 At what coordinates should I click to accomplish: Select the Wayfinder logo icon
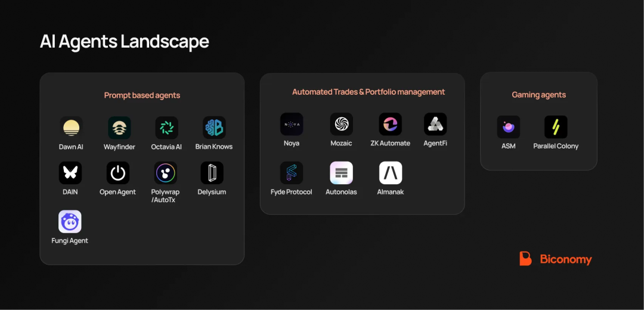[x=119, y=128]
